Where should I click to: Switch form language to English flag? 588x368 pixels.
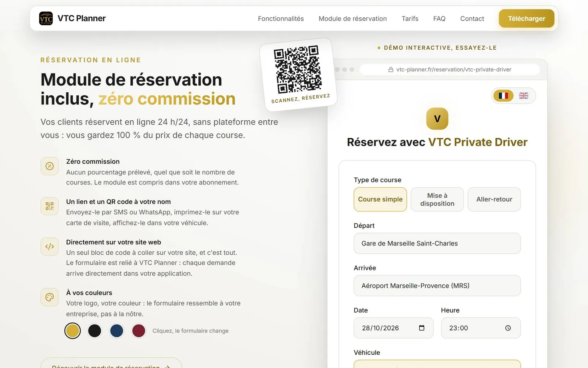(x=523, y=96)
